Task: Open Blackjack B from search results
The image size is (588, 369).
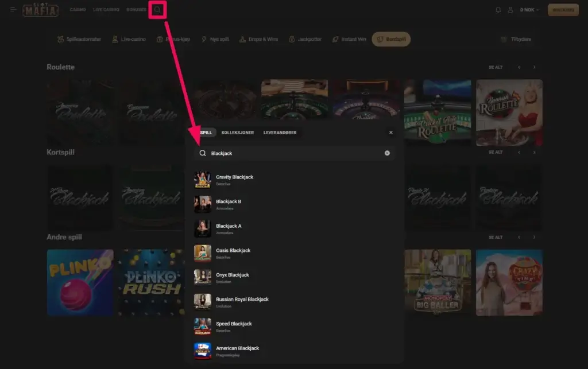Action: [x=295, y=204]
